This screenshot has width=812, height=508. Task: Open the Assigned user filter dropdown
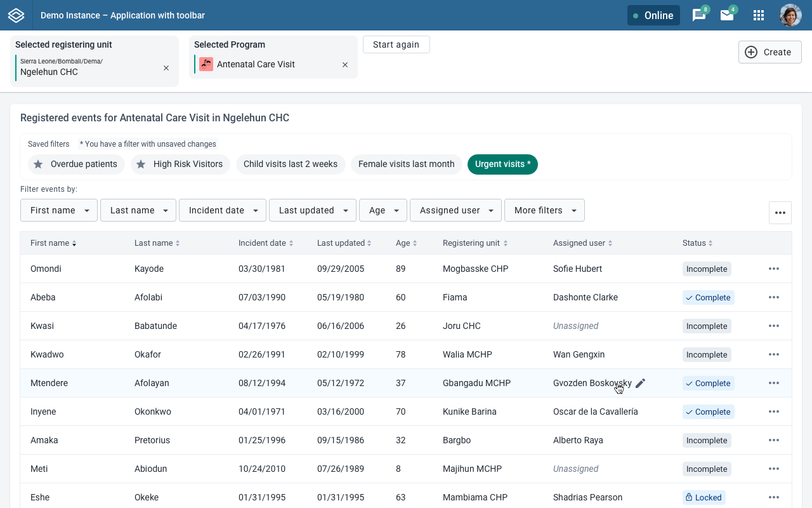(455, 210)
